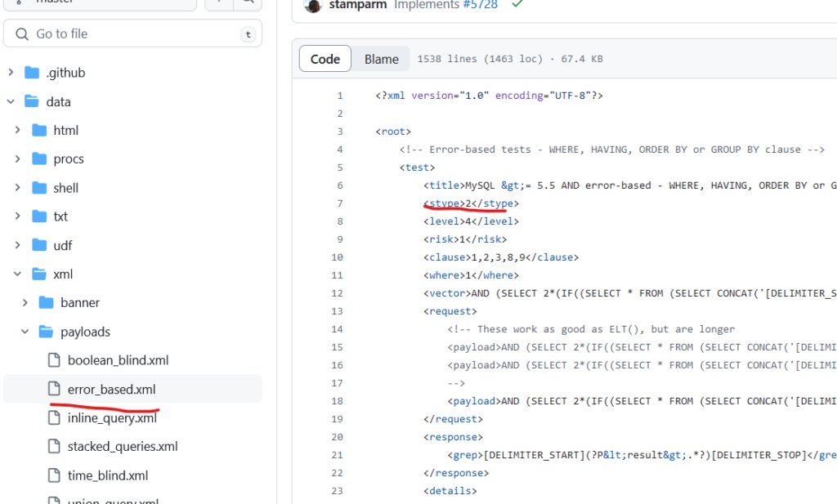This screenshot has height=504, width=837.
Task: Expand the procs folder chevron
Action: point(18,159)
